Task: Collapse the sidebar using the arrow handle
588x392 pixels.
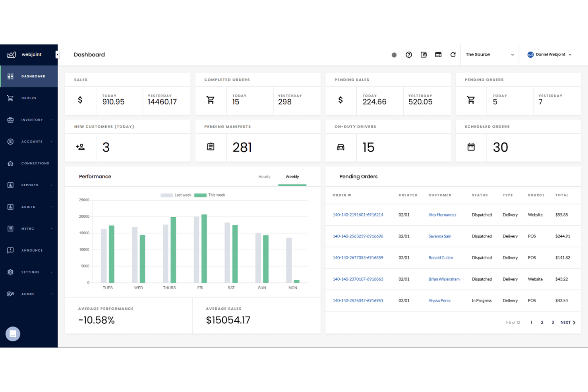Action: tap(57, 55)
